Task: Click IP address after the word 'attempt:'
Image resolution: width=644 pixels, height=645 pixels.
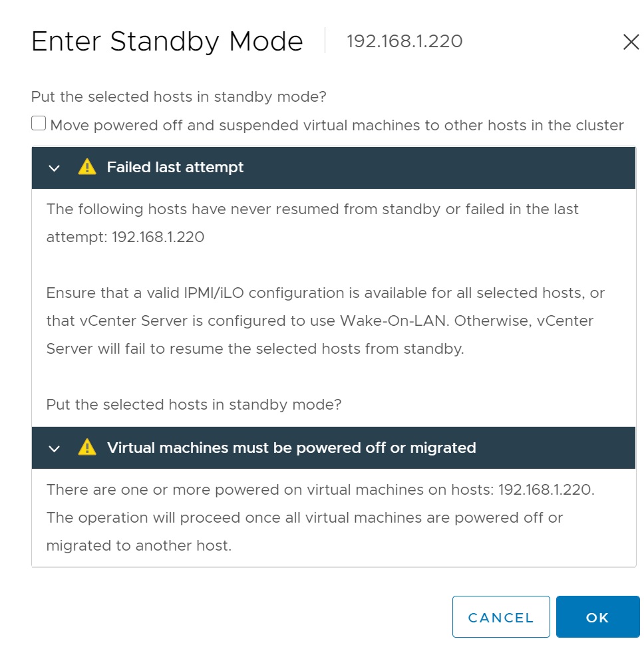Action: pyautogui.click(x=158, y=237)
